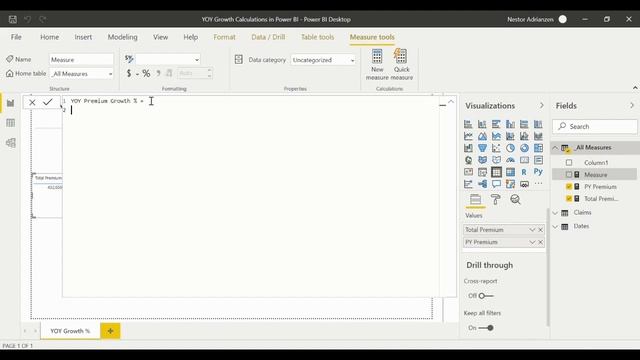The height and width of the screenshot is (360, 640).
Task: Open the File menu
Action: pyautogui.click(x=16, y=37)
